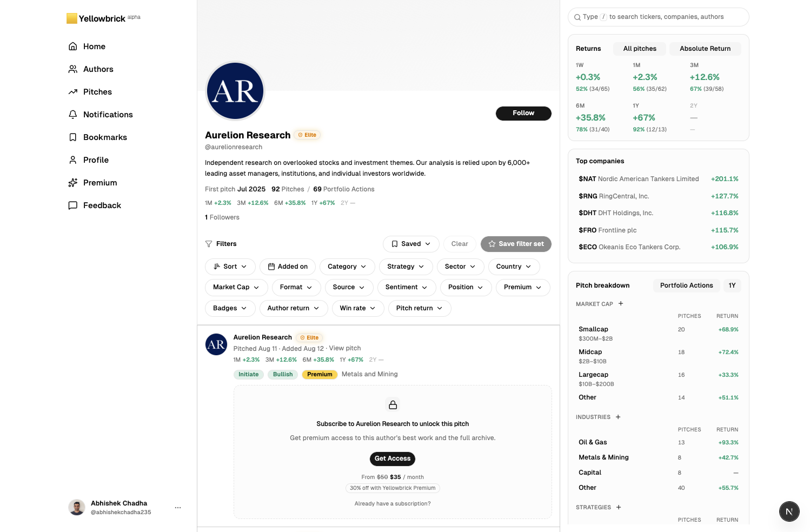Open $ECO Okeanis Eco Tankers Corp. row
The image size is (810, 532).
tap(659, 247)
